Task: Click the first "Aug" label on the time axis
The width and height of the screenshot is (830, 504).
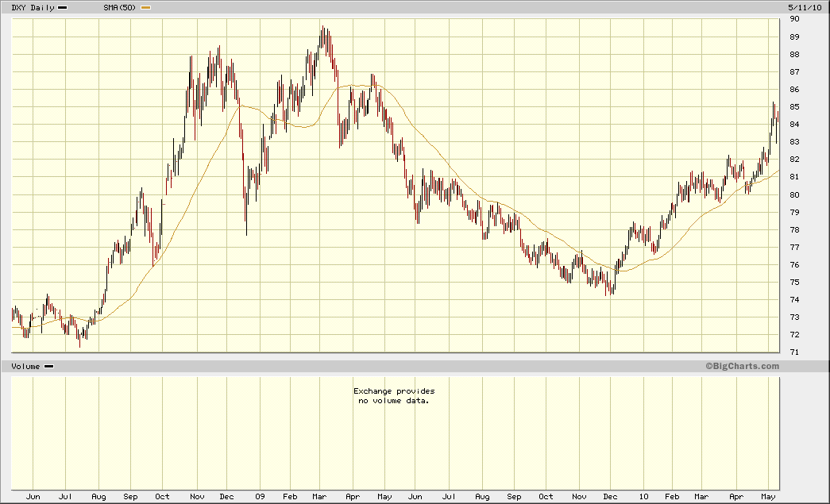Action: 98,497
